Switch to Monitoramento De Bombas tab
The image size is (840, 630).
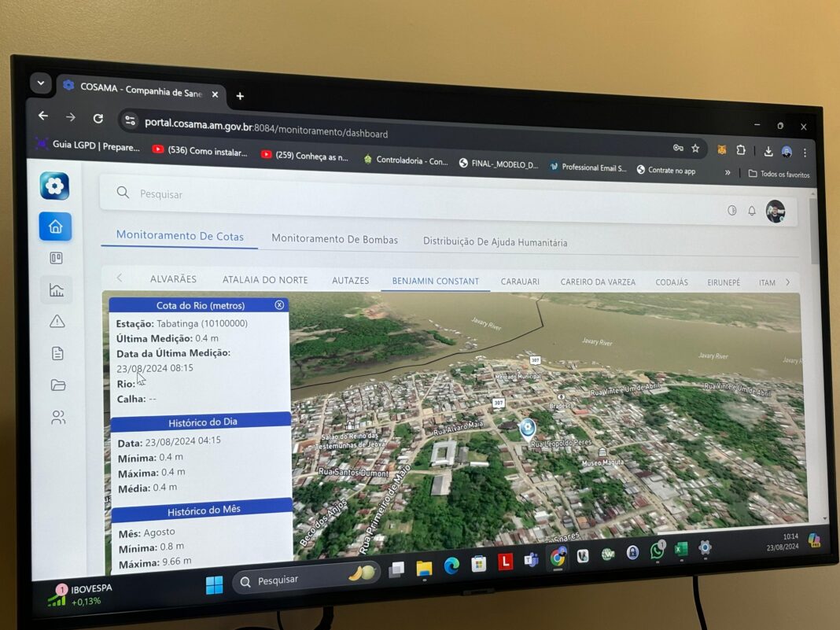pos(334,239)
